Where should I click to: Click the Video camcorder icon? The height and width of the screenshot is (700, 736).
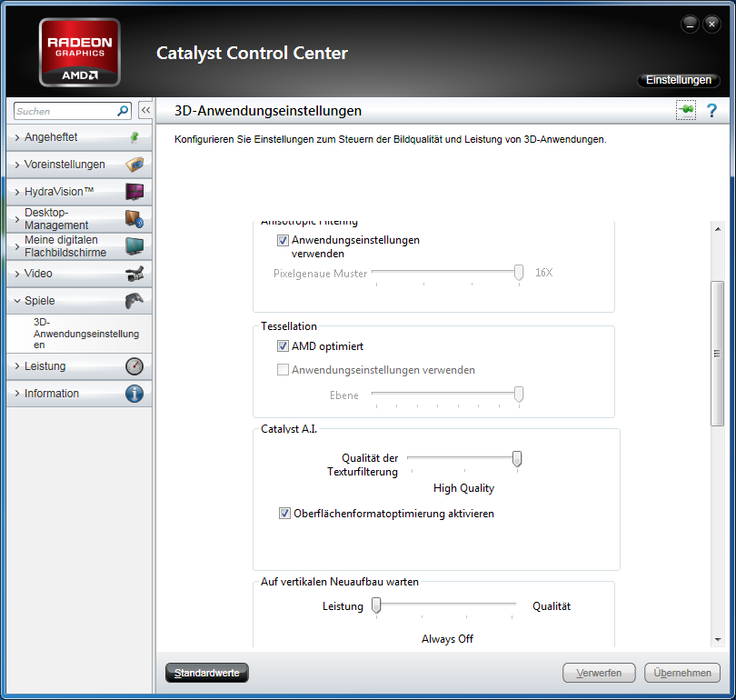134,274
